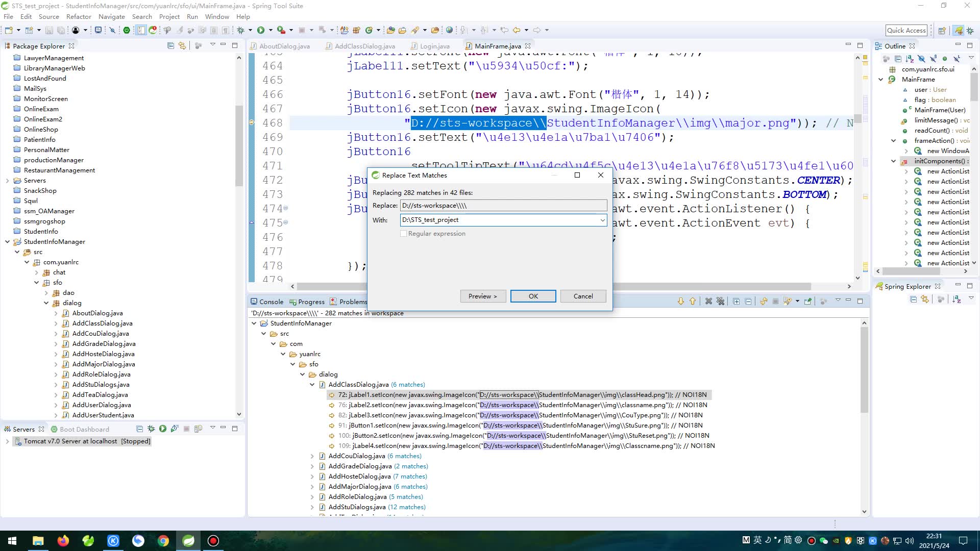Collapse all search results icon

(x=748, y=301)
